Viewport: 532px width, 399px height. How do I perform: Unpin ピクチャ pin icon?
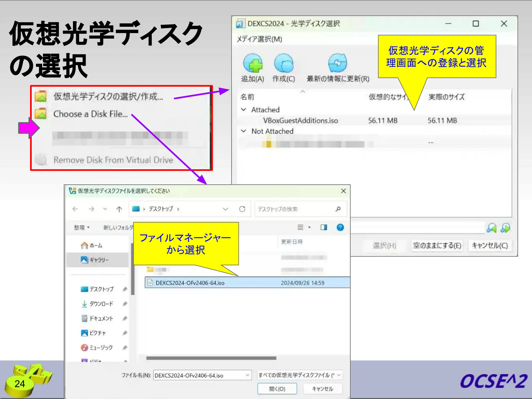click(125, 333)
